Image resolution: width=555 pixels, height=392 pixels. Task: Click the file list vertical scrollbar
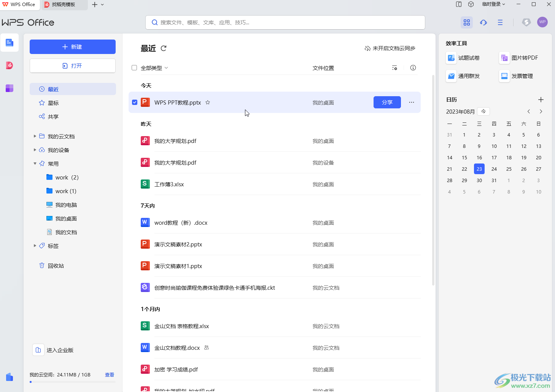click(433, 181)
